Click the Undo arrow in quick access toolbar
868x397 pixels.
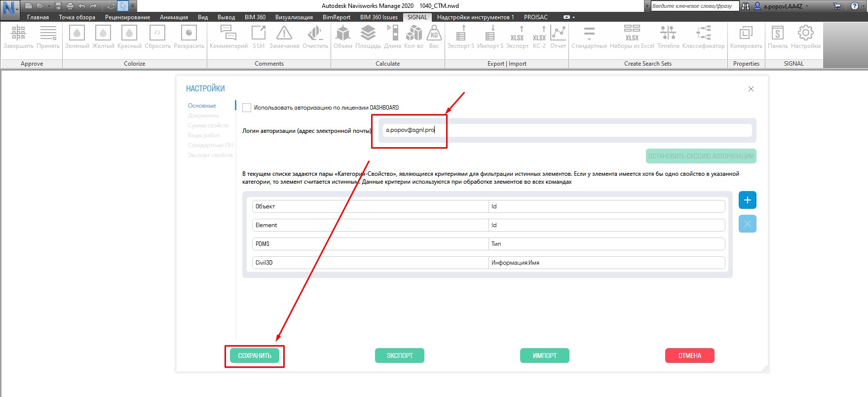pyautogui.click(x=82, y=6)
